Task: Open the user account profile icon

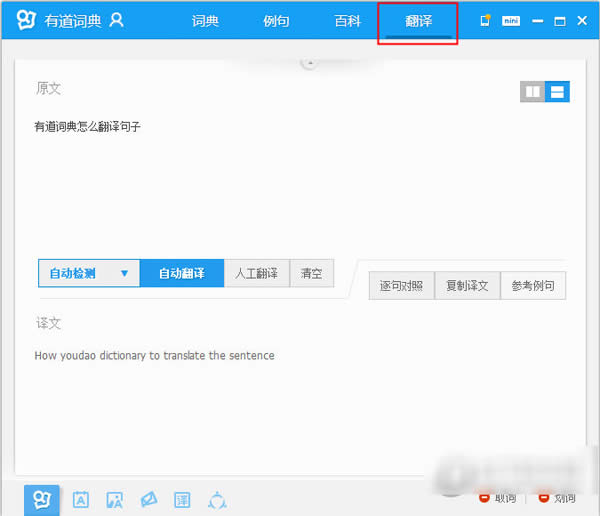Action: (x=116, y=20)
